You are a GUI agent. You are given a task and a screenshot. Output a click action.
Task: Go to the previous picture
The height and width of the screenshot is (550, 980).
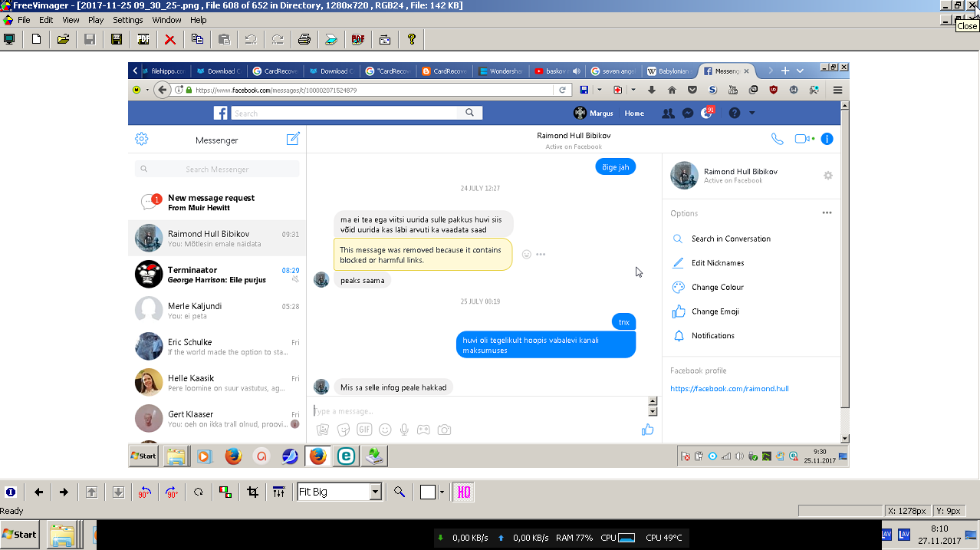38,492
